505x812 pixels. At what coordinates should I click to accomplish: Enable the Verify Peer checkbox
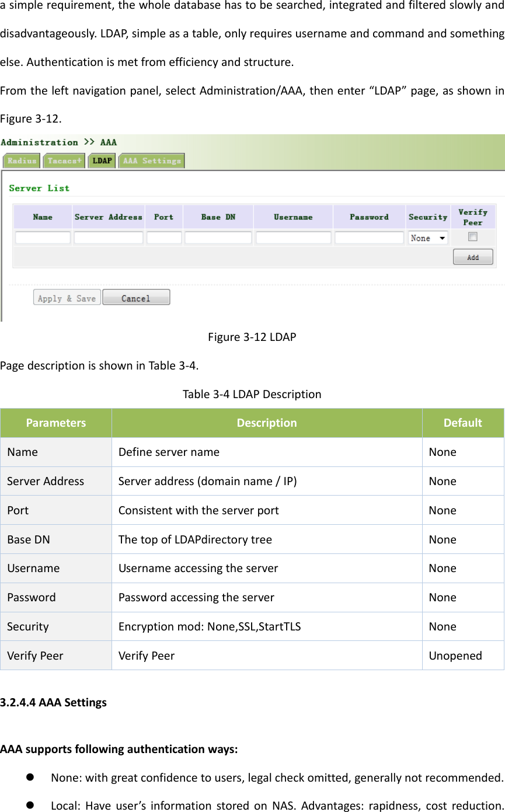pos(472,236)
